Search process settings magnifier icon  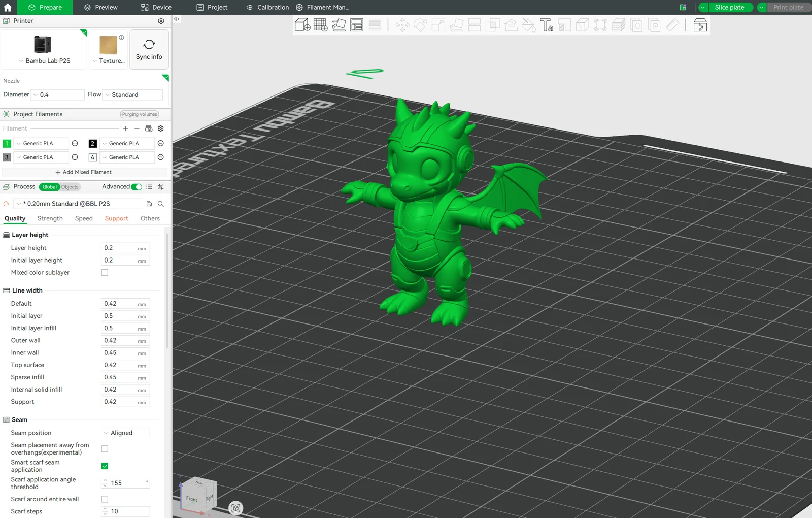(x=161, y=204)
